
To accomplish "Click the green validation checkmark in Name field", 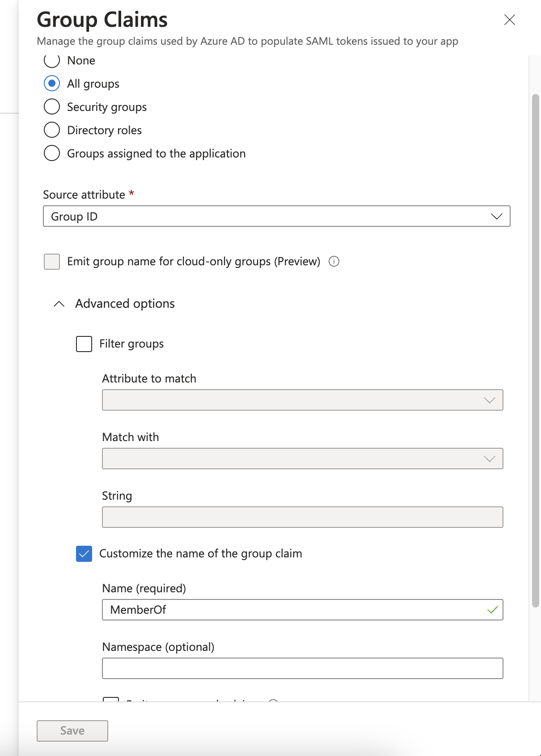I will [492, 610].
